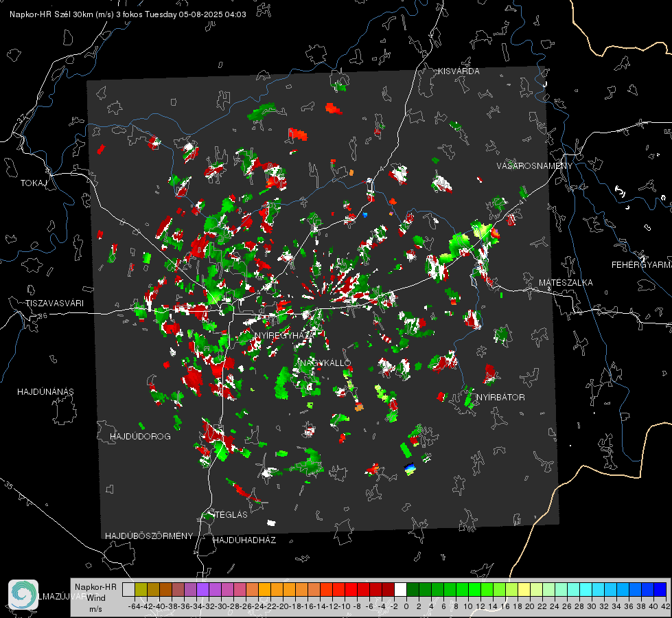This screenshot has width=672, height=618.
Task: Click the VÁSÁROSNAMÉNY city label
Action: pyautogui.click(x=535, y=166)
